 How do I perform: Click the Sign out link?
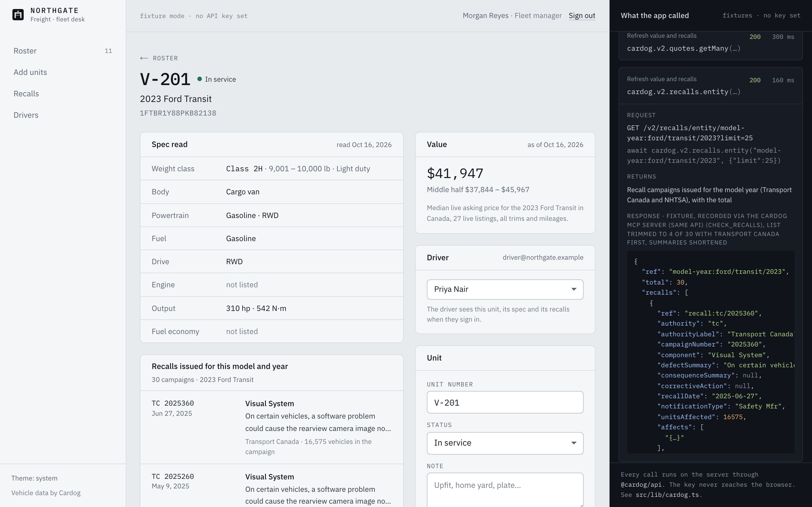point(582,16)
